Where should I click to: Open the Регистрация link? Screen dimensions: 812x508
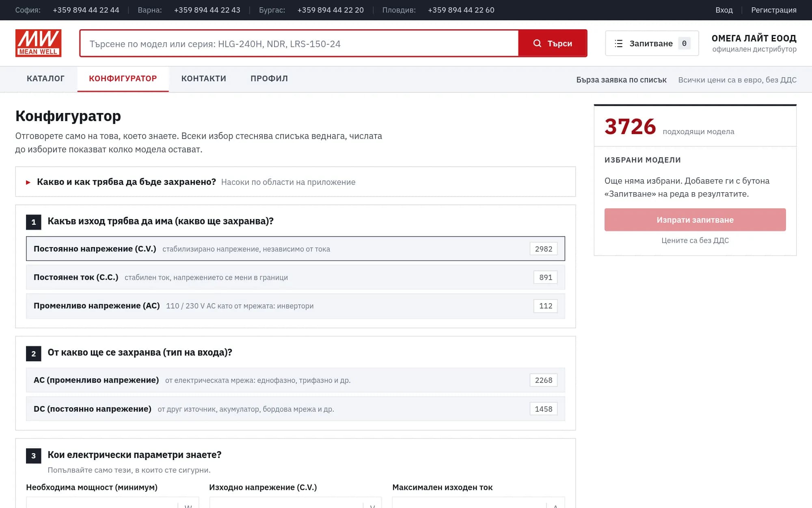[x=773, y=10]
